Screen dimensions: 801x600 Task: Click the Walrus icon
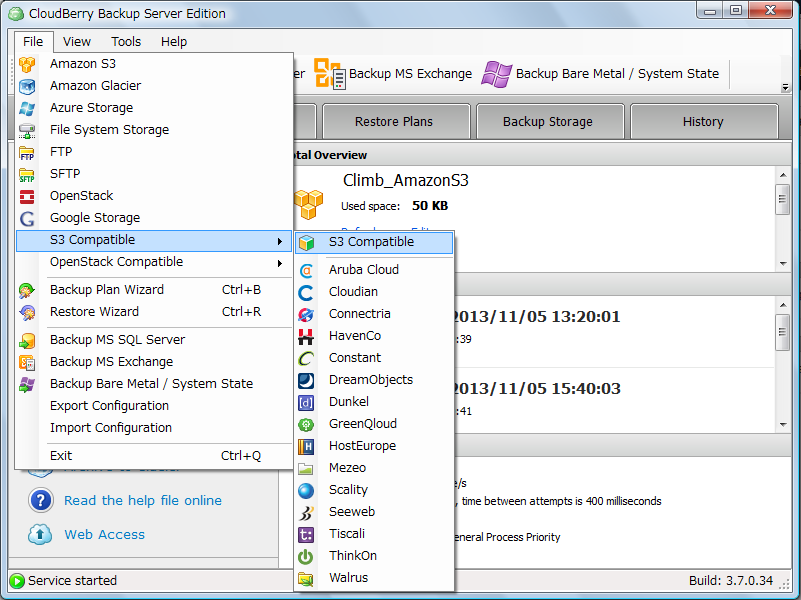[306, 578]
